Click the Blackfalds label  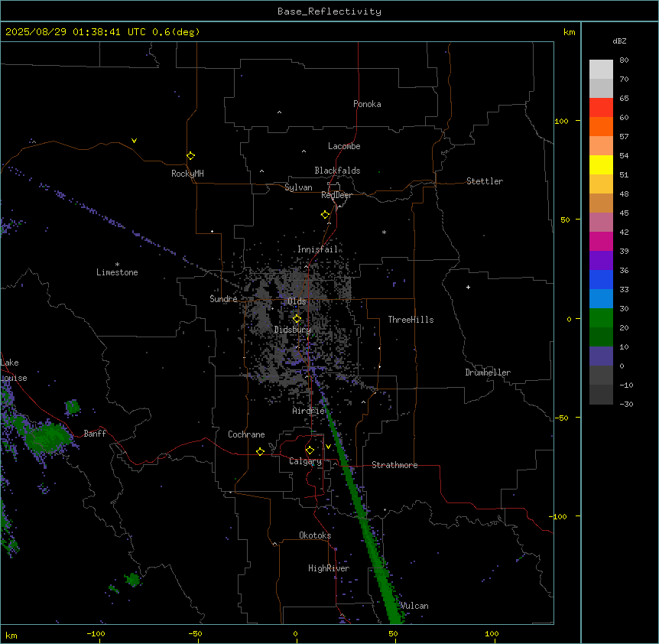tap(337, 171)
